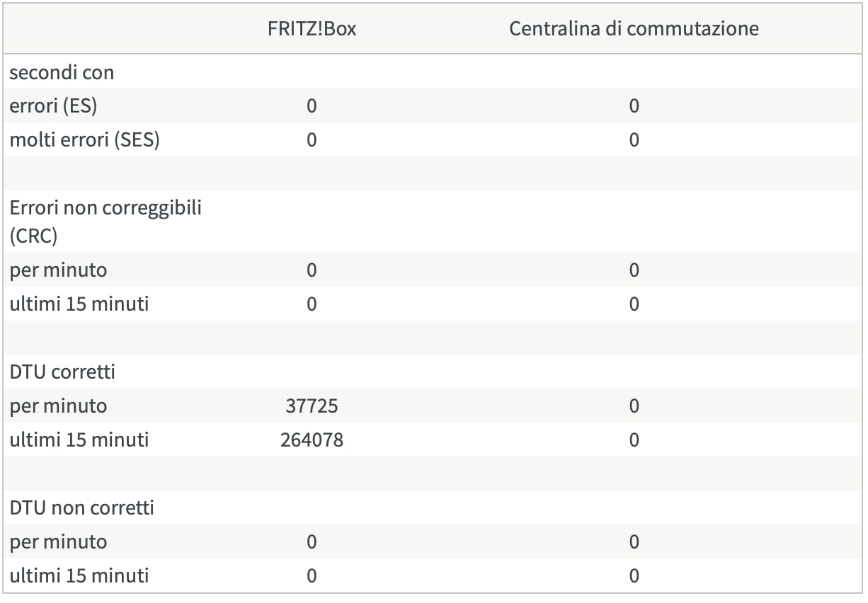The image size is (868, 603).
Task: Click the 37725 DTU corretti value
Action: click(312, 406)
